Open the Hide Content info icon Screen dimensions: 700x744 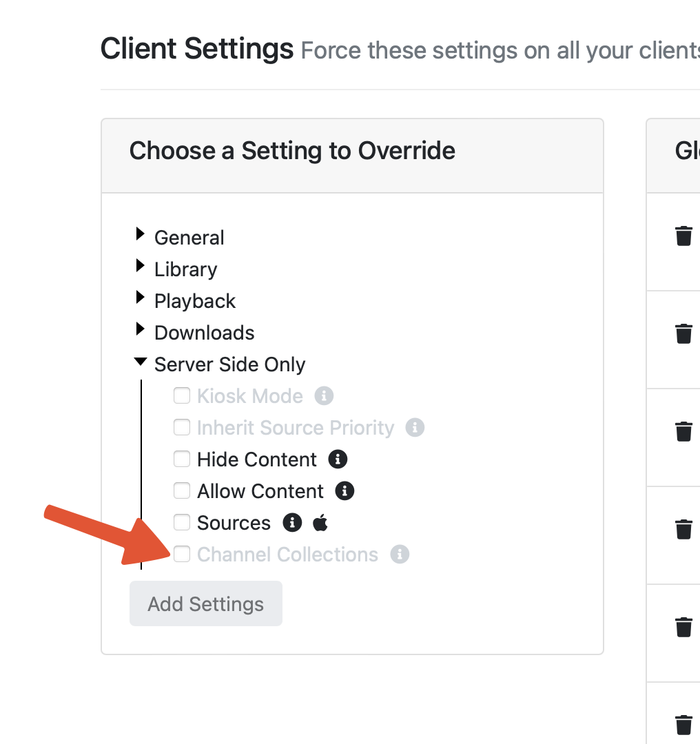(x=338, y=459)
